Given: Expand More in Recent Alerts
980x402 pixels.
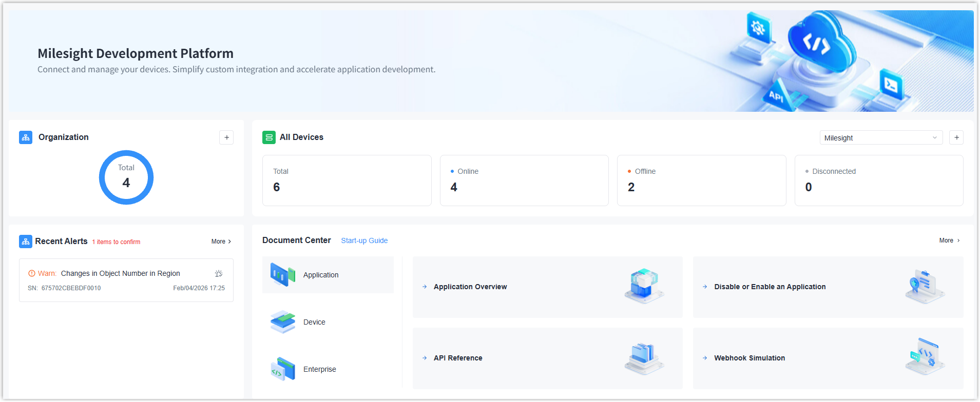Looking at the screenshot, I should pos(221,242).
